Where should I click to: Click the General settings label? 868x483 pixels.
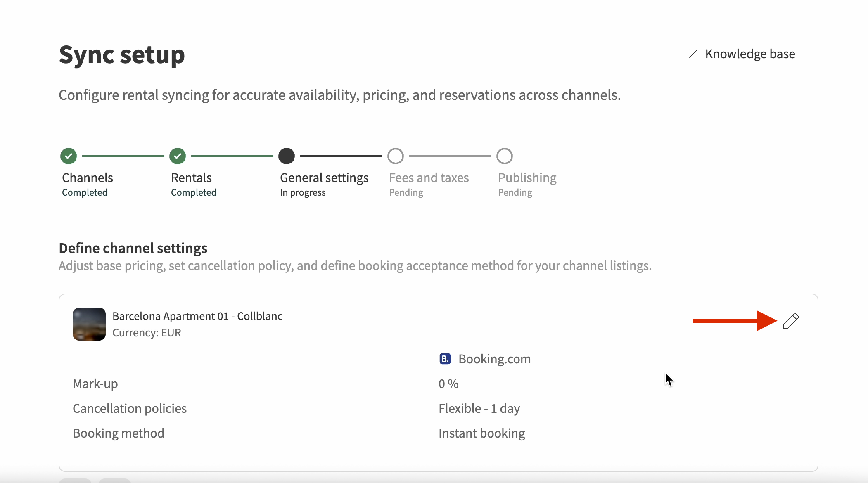click(324, 178)
